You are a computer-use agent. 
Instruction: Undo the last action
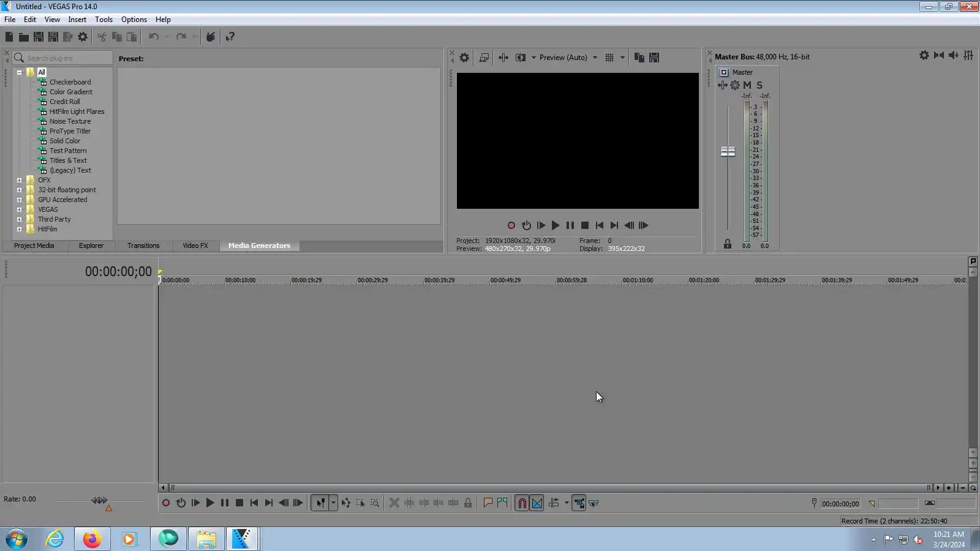154,37
